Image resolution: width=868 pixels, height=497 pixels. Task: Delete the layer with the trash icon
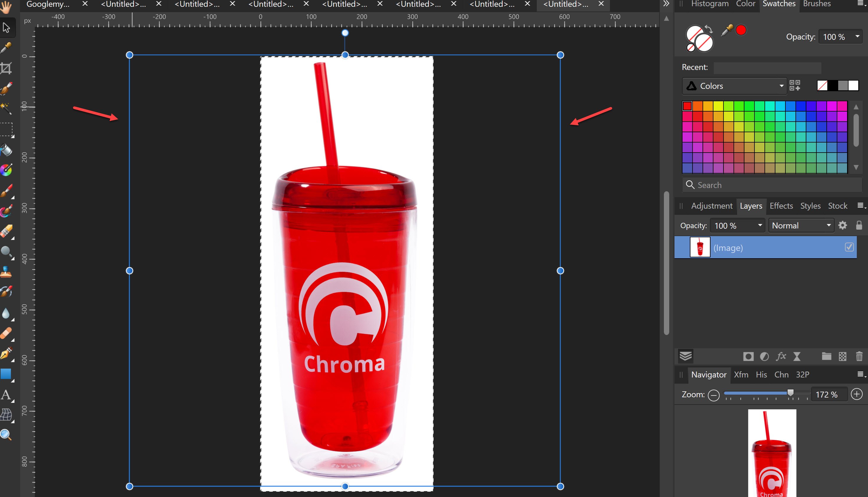[x=859, y=356]
